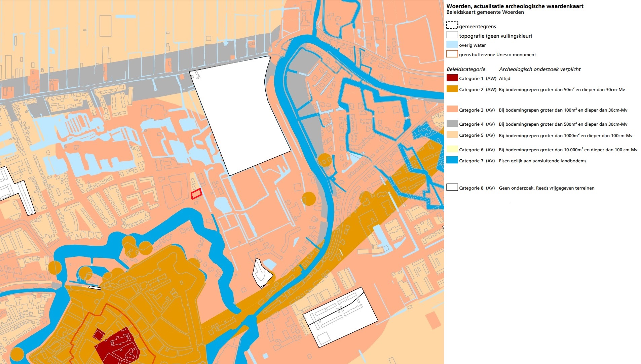The height and width of the screenshot is (364, 641).
Task: Click 'Archeologisch onderzoek verplicht' heading
Action: point(540,69)
